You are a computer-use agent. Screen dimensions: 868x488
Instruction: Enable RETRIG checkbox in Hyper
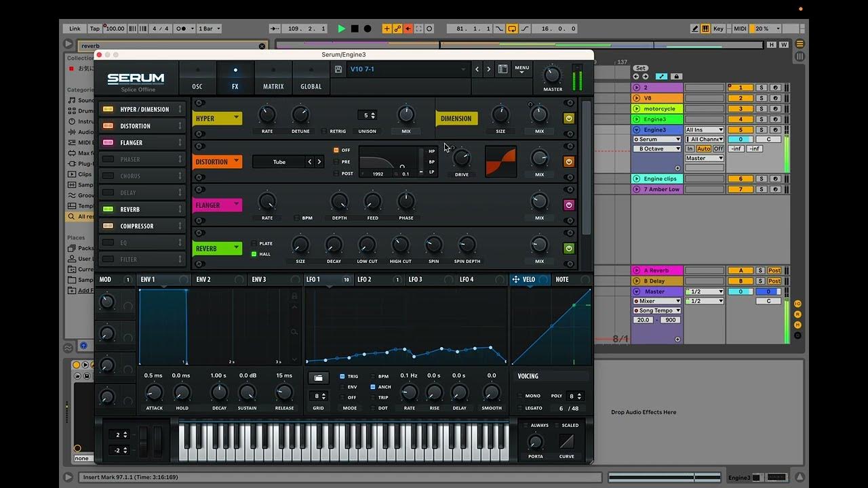324,131
